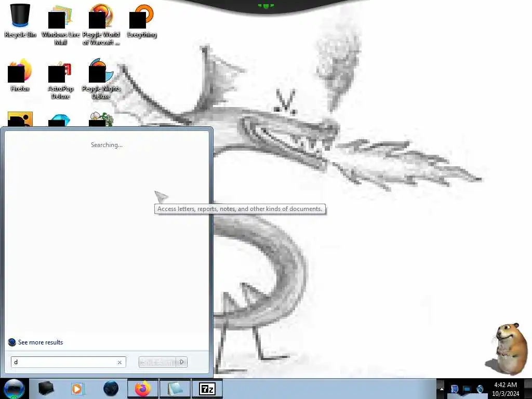Clear the Start menu search text
This screenshot has width=532, height=399.
pyautogui.click(x=119, y=362)
